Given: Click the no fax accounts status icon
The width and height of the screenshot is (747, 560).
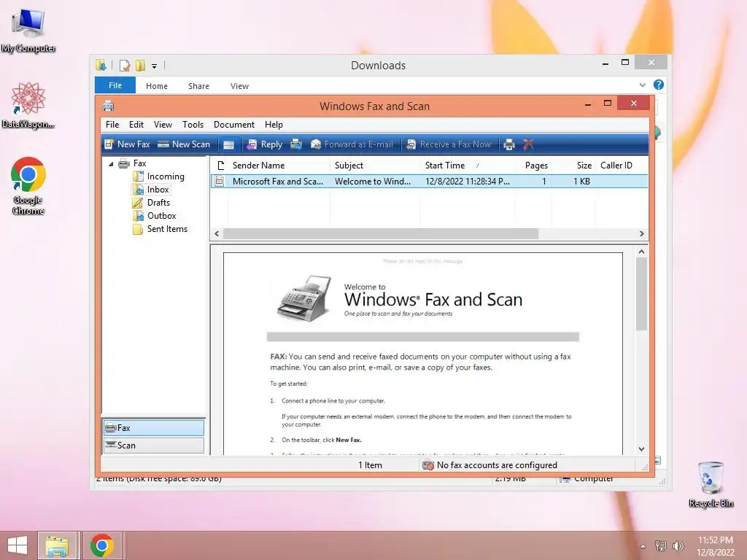Looking at the screenshot, I should click(427, 465).
